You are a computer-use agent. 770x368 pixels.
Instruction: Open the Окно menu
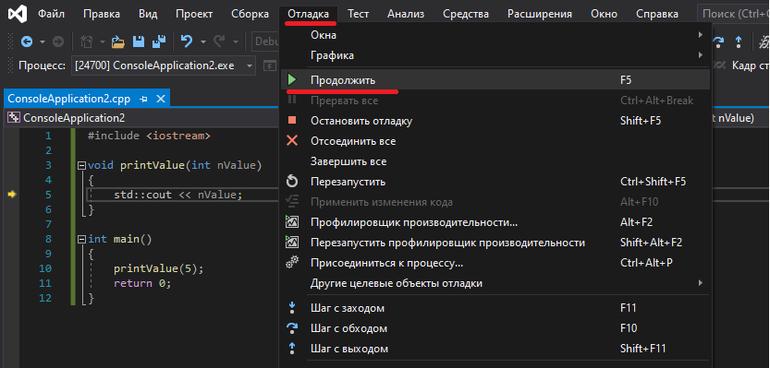[x=604, y=14]
